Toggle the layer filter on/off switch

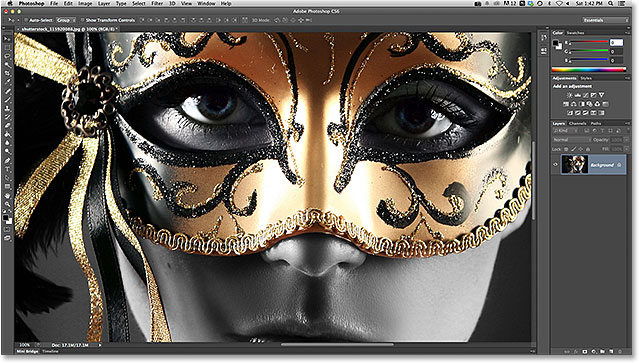click(x=628, y=130)
